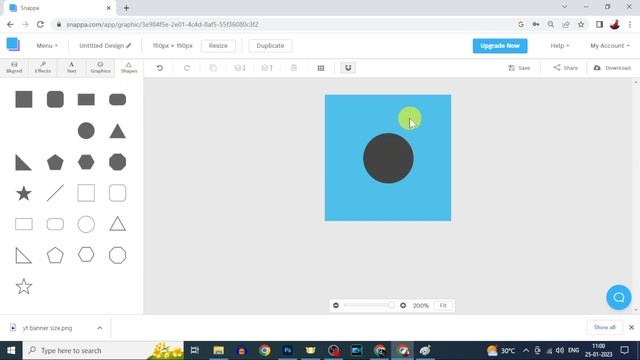Image resolution: width=640 pixels, height=360 pixels.
Task: Add an outlined square shape
Action: [x=86, y=193]
